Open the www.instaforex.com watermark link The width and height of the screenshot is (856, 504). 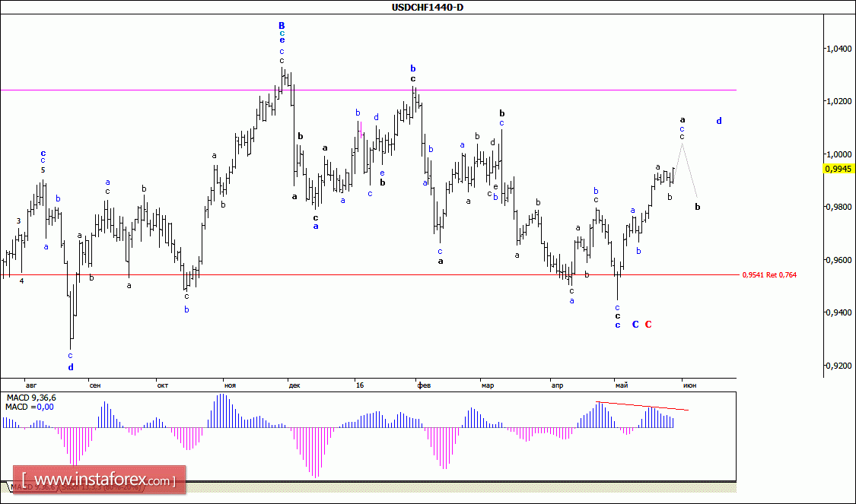click(99, 480)
